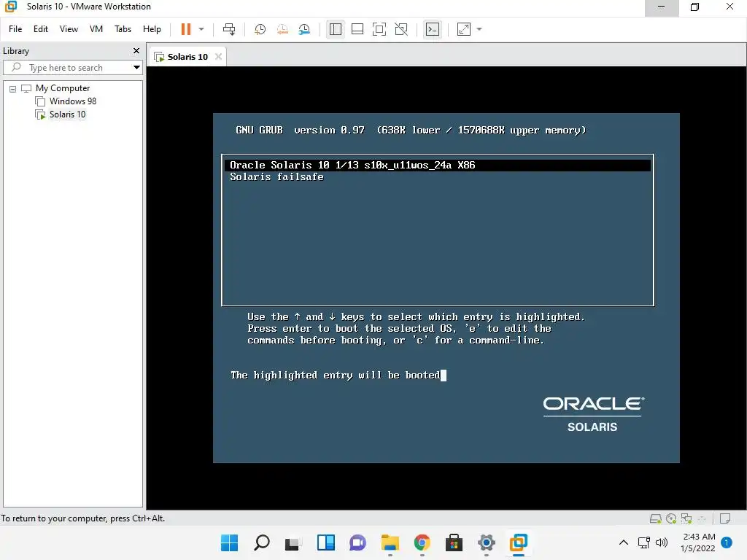This screenshot has height=560, width=747.
Task: Open the library search filter dropdown
Action: click(136, 68)
